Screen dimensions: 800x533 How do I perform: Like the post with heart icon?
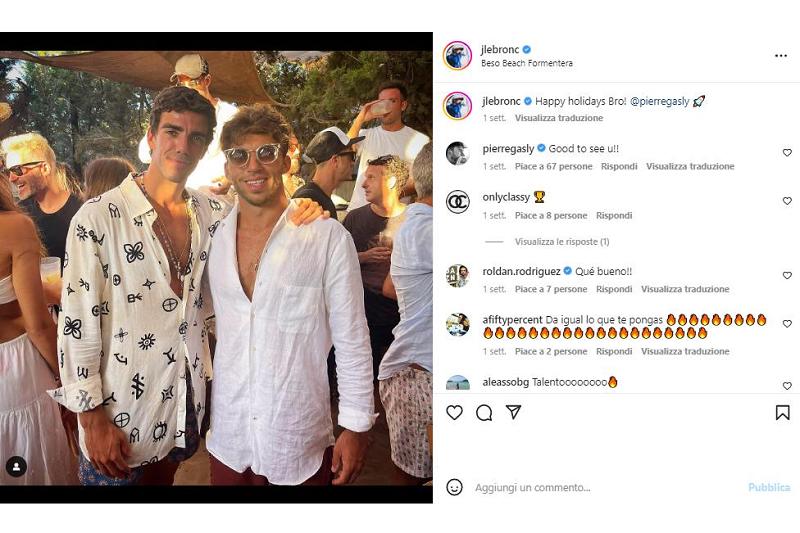[455, 412]
